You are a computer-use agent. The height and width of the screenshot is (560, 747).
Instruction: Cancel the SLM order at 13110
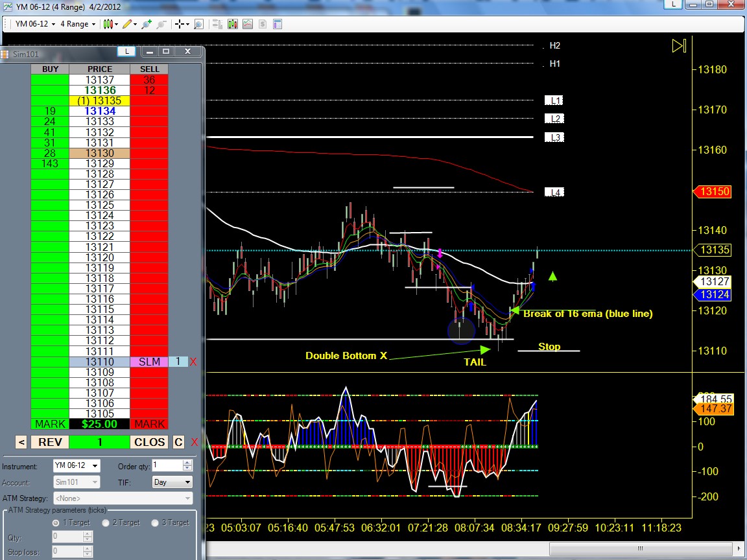click(193, 362)
